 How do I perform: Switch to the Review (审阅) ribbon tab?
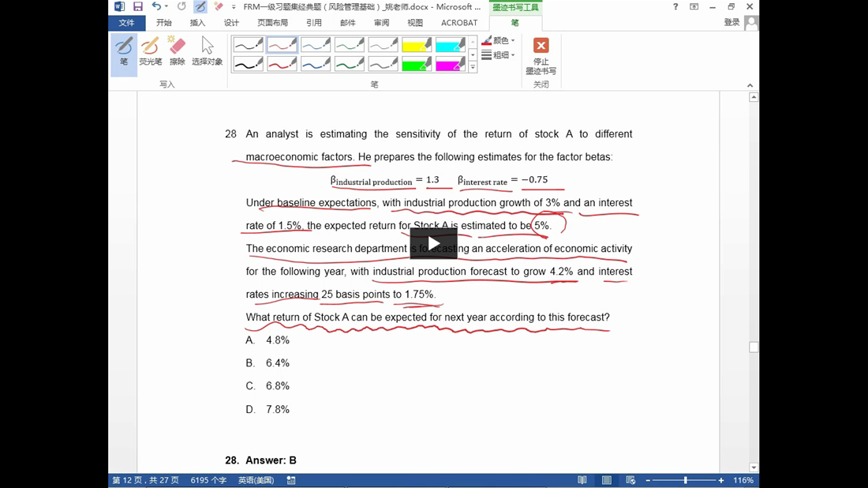coord(381,23)
